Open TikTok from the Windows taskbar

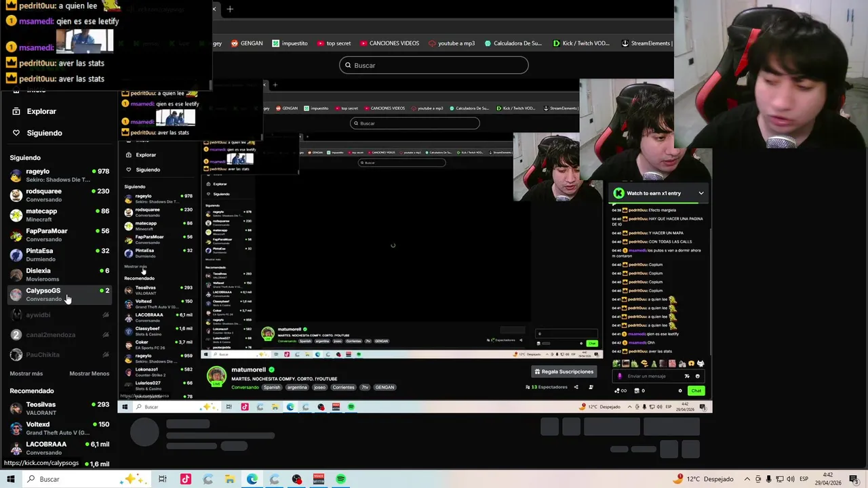tap(186, 479)
